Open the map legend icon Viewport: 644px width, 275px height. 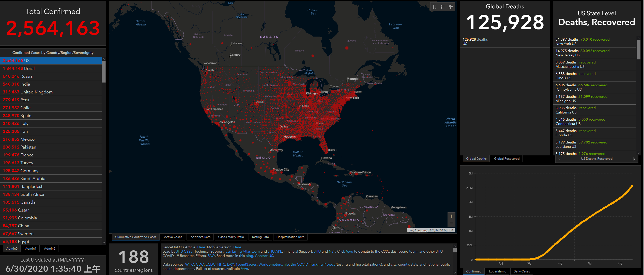(x=443, y=7)
